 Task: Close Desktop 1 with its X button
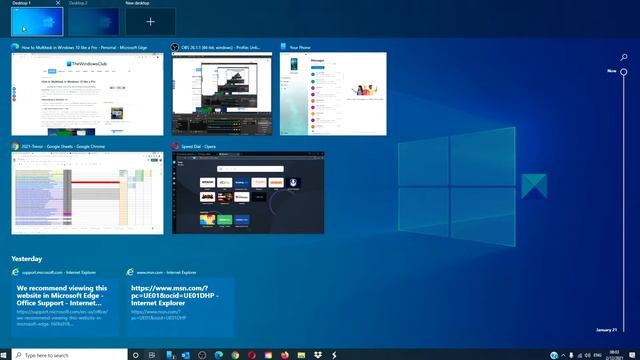pyautogui.click(x=58, y=3)
